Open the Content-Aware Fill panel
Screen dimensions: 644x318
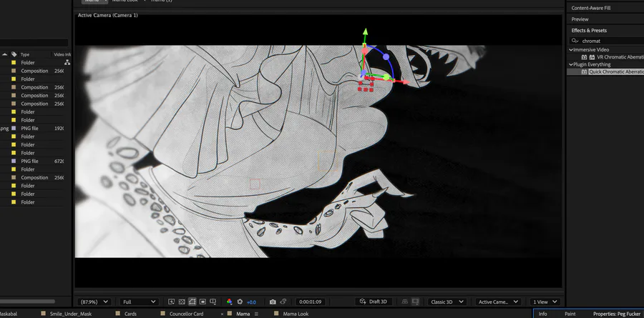point(590,8)
